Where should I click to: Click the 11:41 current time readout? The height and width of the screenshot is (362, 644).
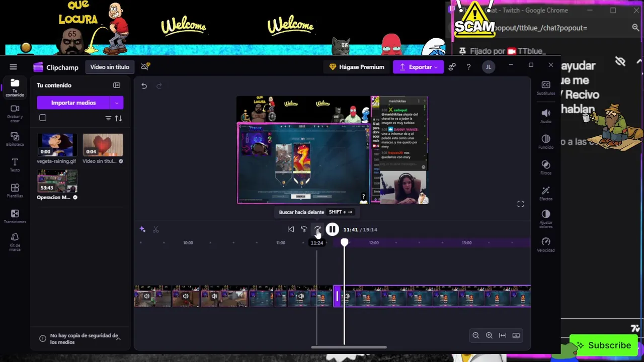point(350,229)
